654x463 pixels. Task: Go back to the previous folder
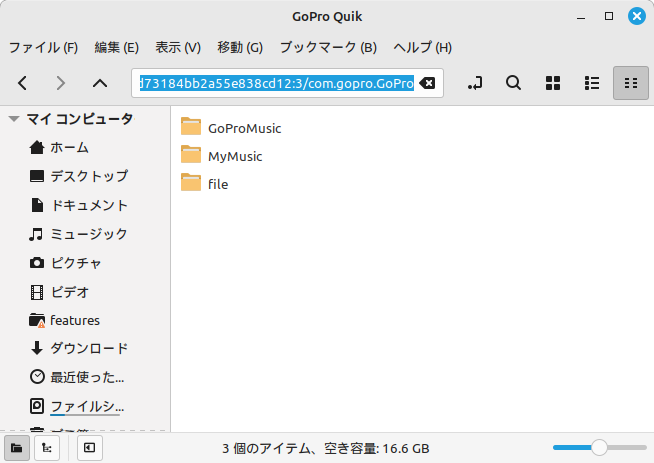coord(23,83)
